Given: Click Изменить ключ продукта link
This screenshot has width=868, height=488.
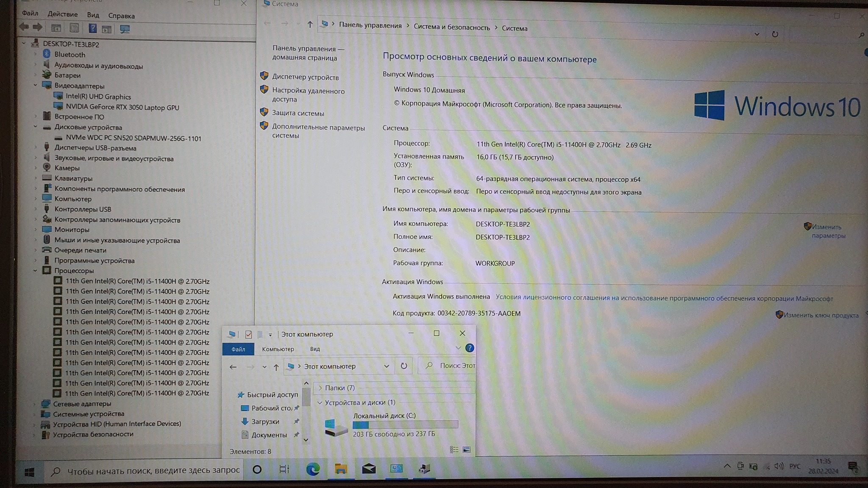Looking at the screenshot, I should tap(821, 315).
